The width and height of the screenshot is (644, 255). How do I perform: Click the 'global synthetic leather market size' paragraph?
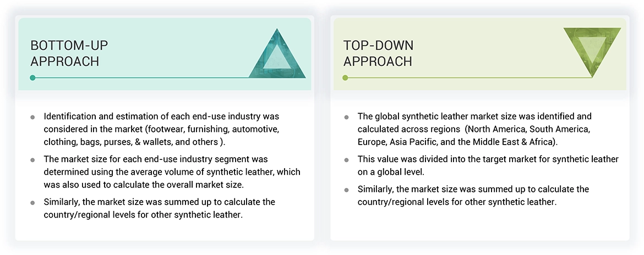pos(474,130)
